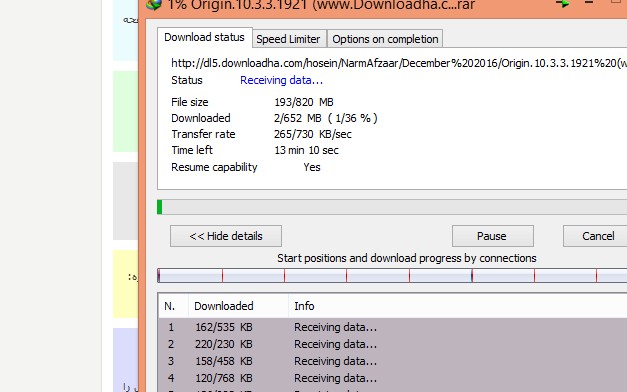The width and height of the screenshot is (627, 392).
Task: Click the Downloaded value 2/652 MB
Action: 325,118
